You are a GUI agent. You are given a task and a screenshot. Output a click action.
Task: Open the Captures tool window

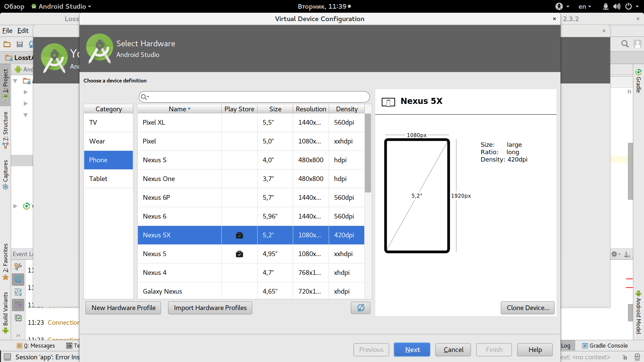tap(5, 175)
